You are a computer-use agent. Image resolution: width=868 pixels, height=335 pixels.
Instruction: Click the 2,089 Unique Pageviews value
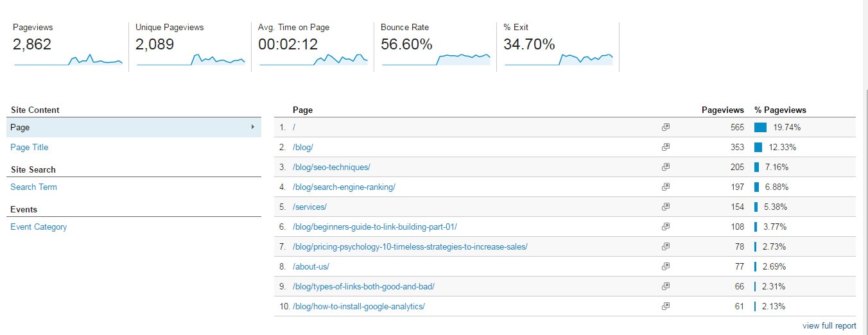(155, 44)
